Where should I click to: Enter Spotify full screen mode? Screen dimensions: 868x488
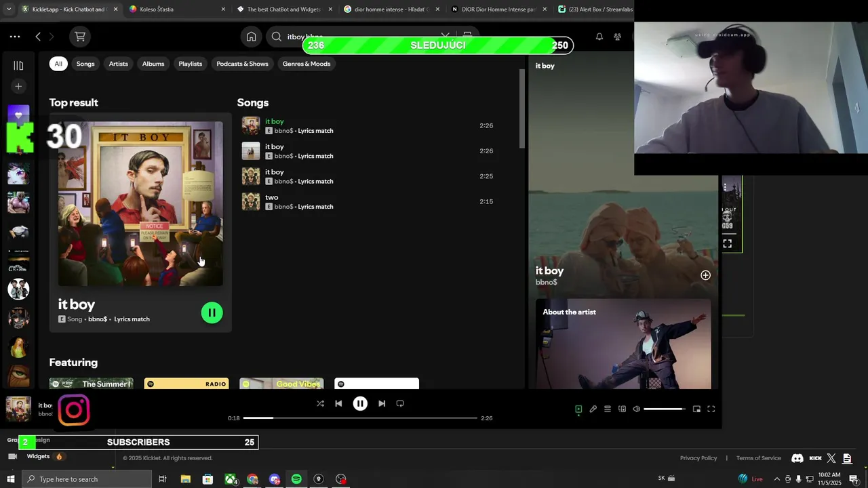(x=711, y=409)
